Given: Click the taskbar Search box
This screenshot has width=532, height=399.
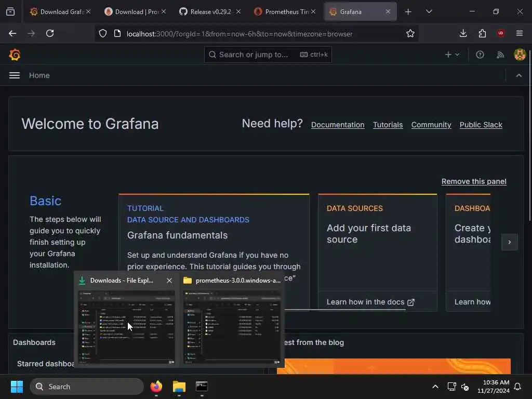Looking at the screenshot, I should pyautogui.click(x=87, y=387).
